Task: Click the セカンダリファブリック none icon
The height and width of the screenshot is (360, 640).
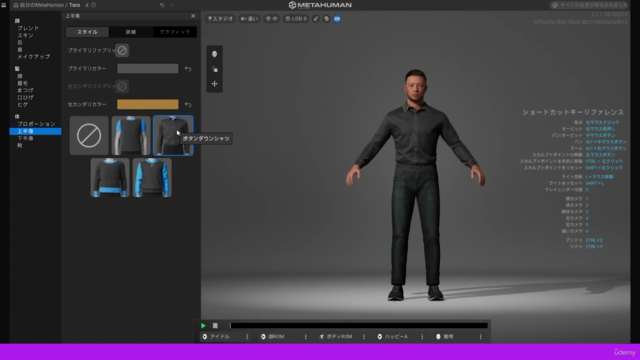Action: click(x=122, y=86)
